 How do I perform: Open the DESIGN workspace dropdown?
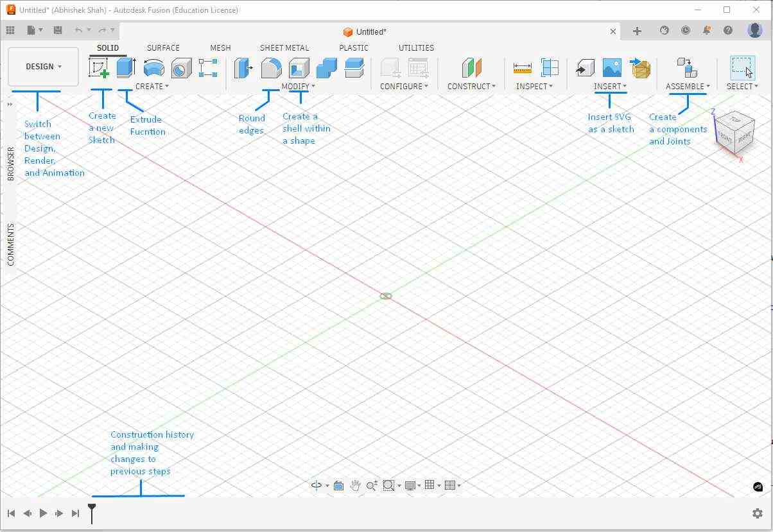(x=44, y=67)
